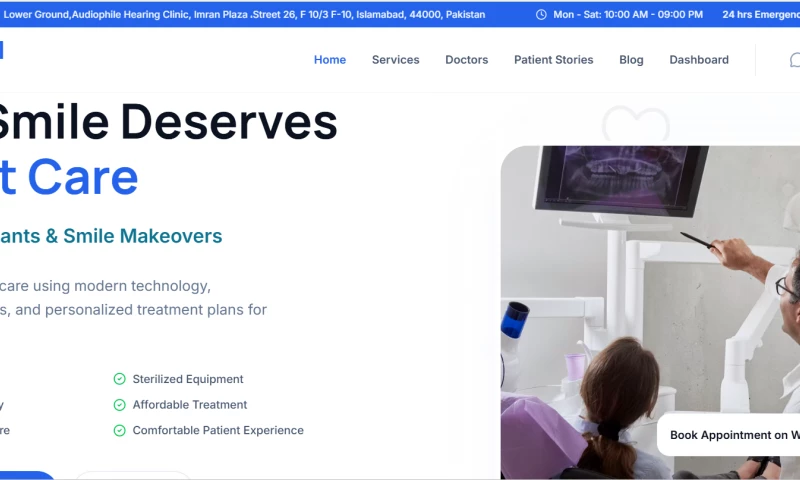Click the white outlined button near the bottom
This screenshot has width=800, height=480.
133,475
